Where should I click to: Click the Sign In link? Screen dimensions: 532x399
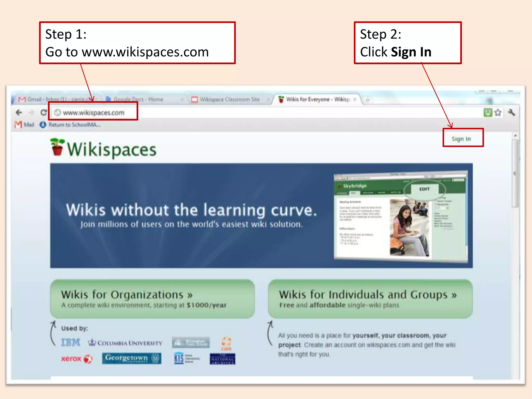click(x=461, y=139)
